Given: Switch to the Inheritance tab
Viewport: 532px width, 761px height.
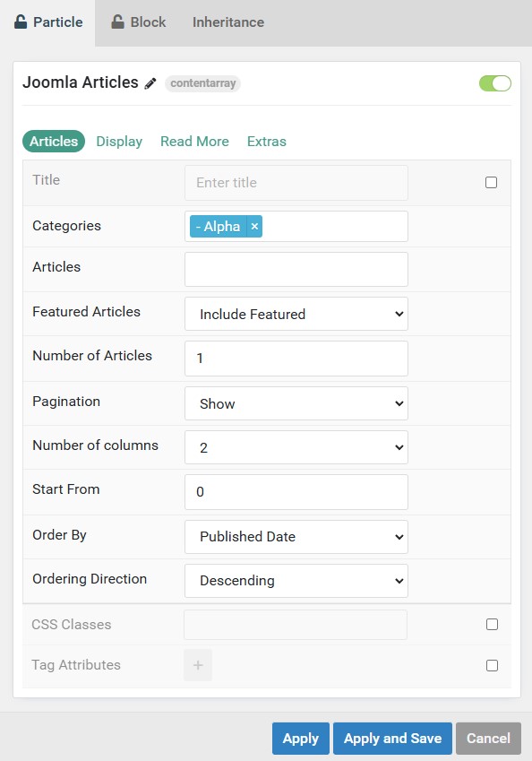Looking at the screenshot, I should [x=227, y=22].
